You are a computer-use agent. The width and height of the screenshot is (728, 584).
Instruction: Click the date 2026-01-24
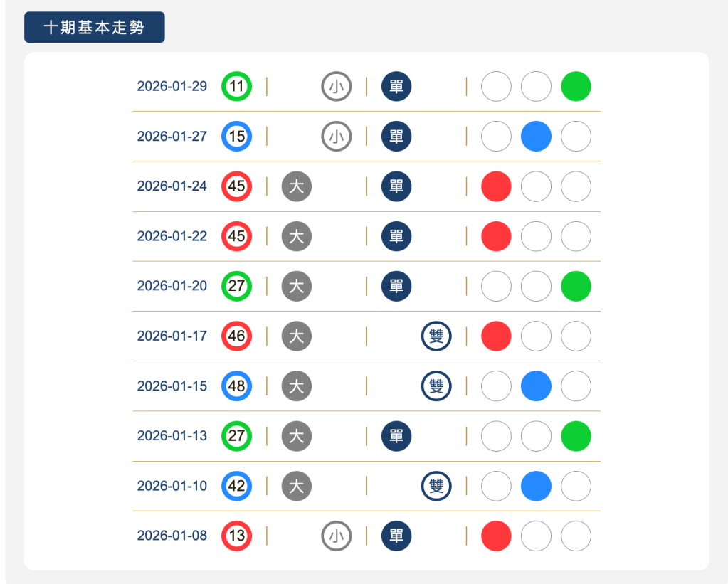pos(172,186)
